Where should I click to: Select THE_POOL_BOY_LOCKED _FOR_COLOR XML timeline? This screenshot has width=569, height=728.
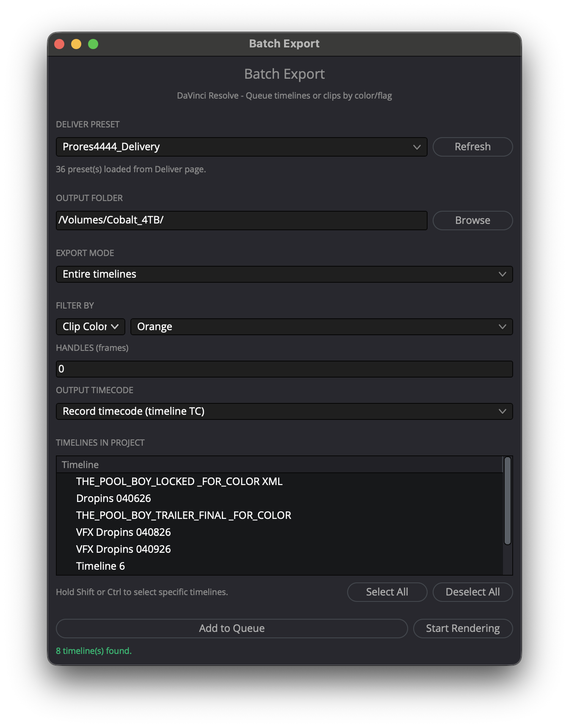click(279, 482)
